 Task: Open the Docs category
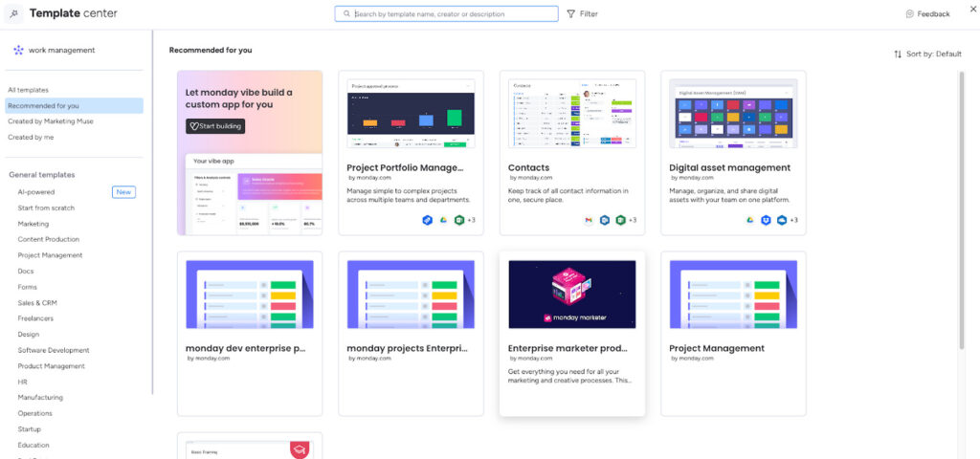pos(26,271)
